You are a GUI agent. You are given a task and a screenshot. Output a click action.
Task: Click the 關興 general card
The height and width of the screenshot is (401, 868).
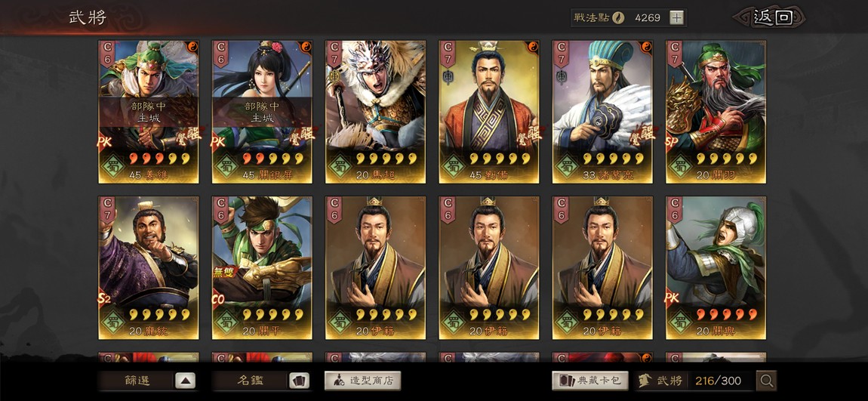coord(716,267)
